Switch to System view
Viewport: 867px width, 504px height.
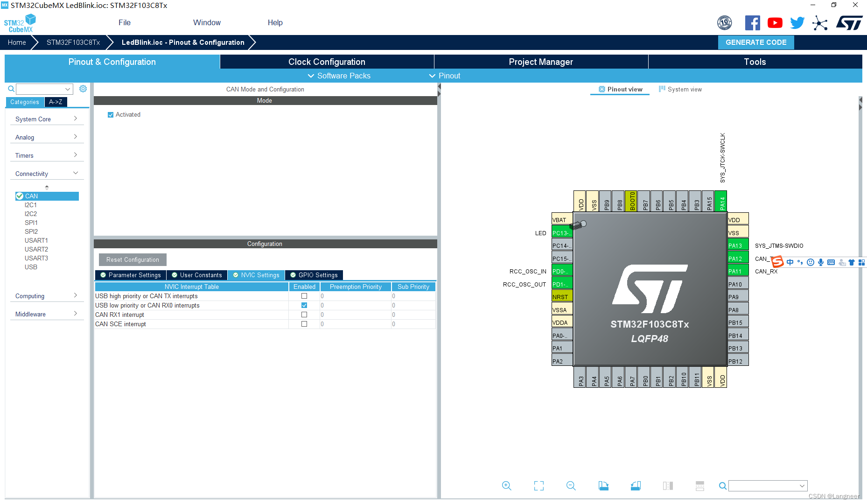680,89
